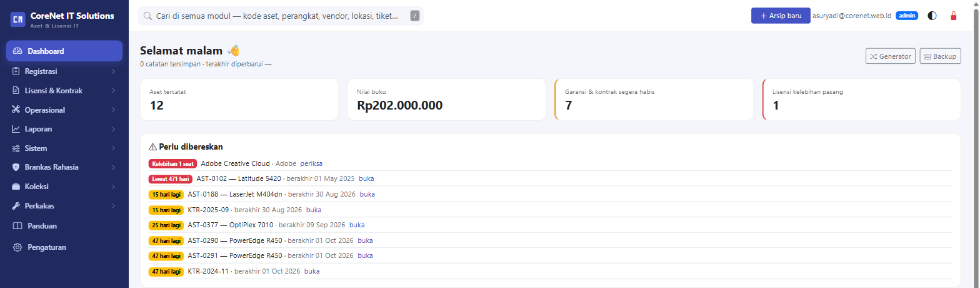The image size is (980, 288).
Task: Click the Perkakas wrench icon
Action: (16, 206)
